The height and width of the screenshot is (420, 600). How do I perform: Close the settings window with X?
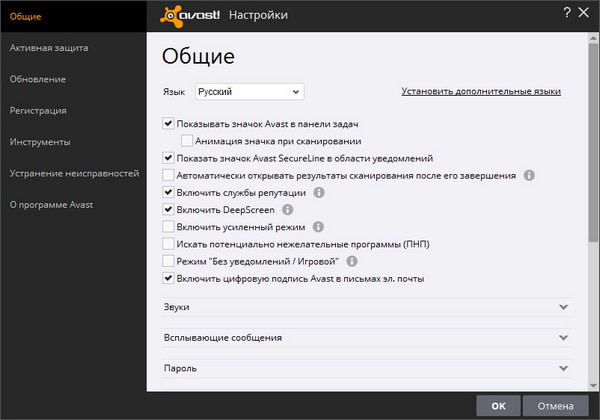click(584, 13)
